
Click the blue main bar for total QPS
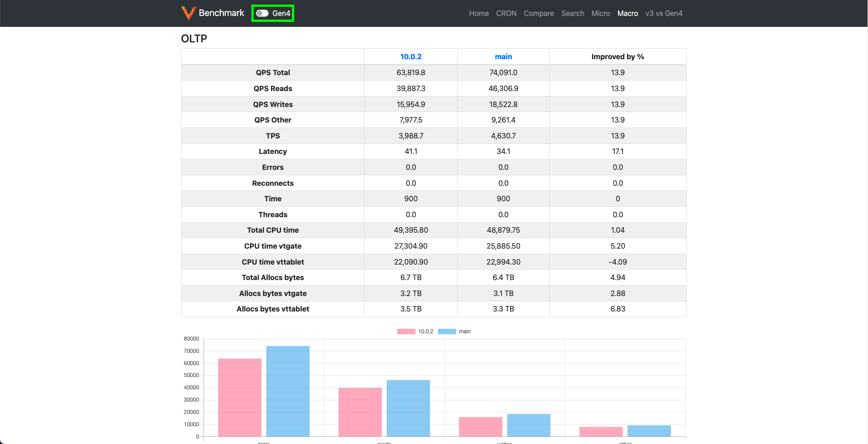287,392
